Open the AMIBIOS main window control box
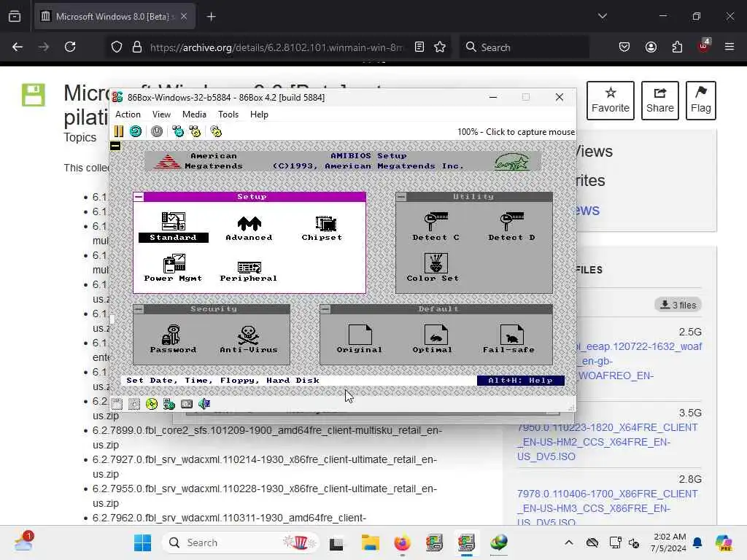Viewport: 747px width, 560px height. click(115, 146)
